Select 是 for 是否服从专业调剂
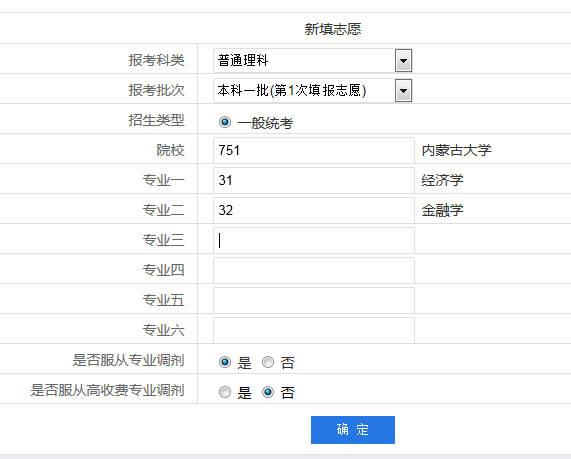 225,362
